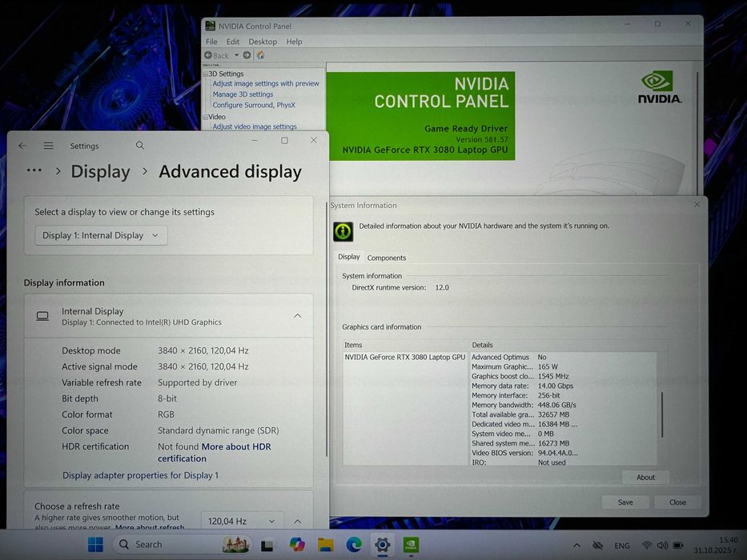This screenshot has width=747, height=560.
Task: Click the NVIDIA Control Panel taskbar icon
Action: click(x=411, y=544)
